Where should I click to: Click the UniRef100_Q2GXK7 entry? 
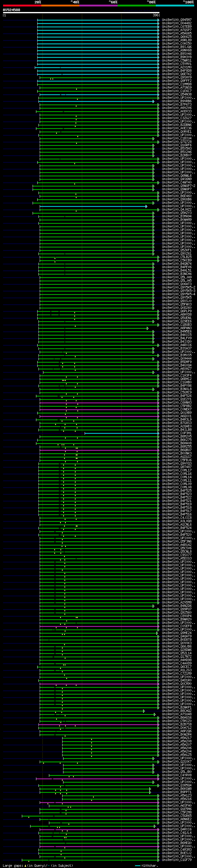tap(177, 761)
